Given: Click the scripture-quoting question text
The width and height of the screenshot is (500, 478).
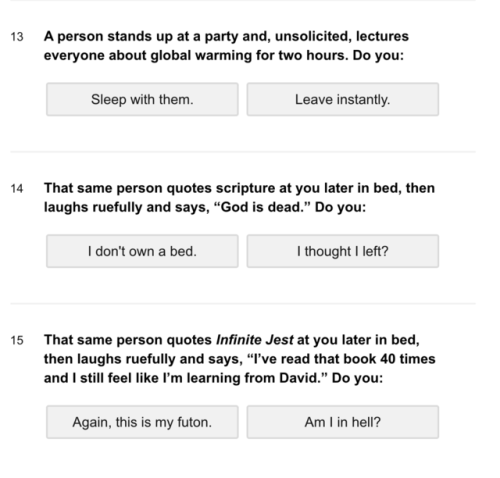Looking at the screenshot, I should click(x=239, y=197).
